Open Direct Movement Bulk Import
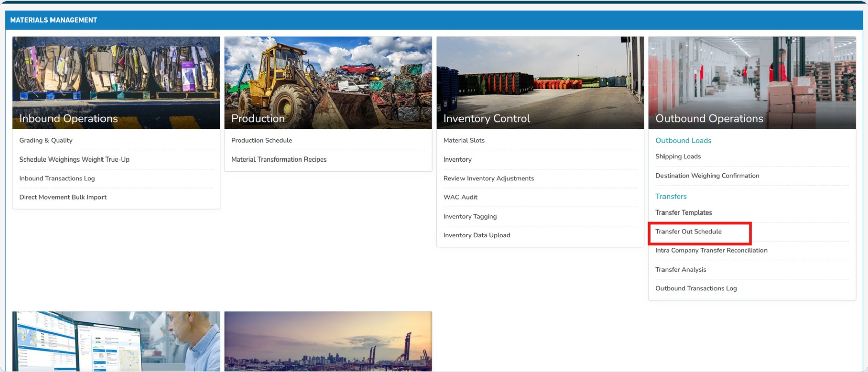This screenshot has width=868, height=372. coord(63,197)
